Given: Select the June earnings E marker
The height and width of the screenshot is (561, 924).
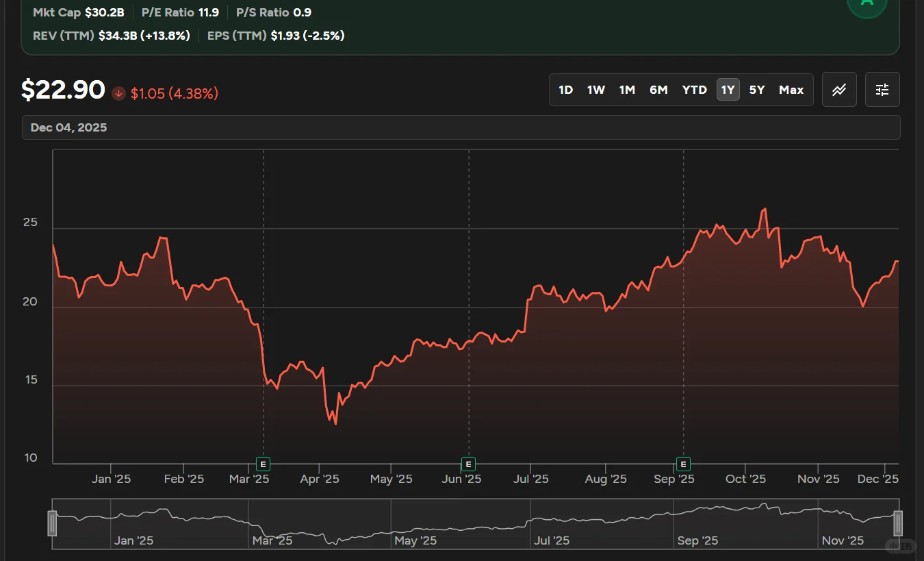Looking at the screenshot, I should pyautogui.click(x=468, y=464).
